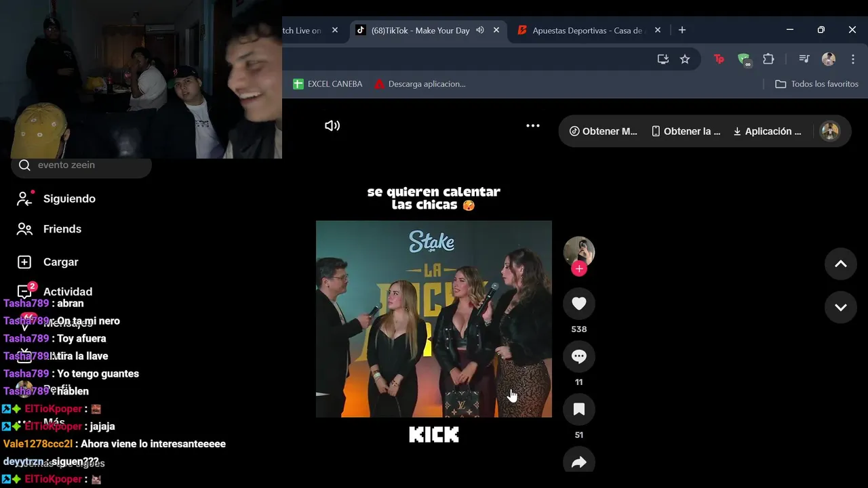Close the Apuestas Deportivas tab
868x488 pixels.
click(x=658, y=30)
